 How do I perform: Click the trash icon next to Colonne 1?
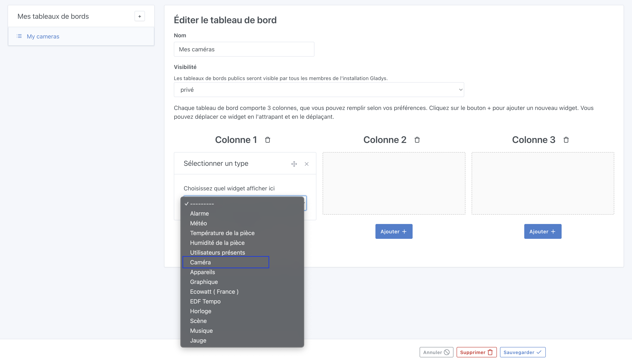click(x=268, y=140)
